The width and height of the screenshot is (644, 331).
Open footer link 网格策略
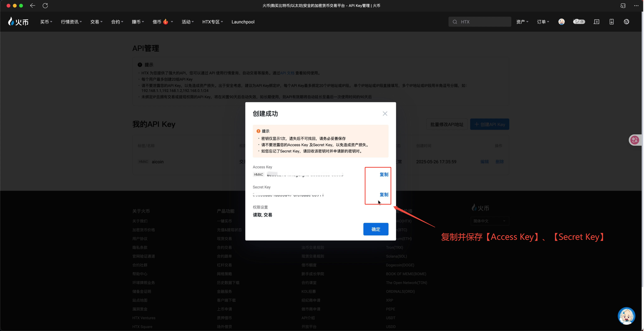pos(224,274)
